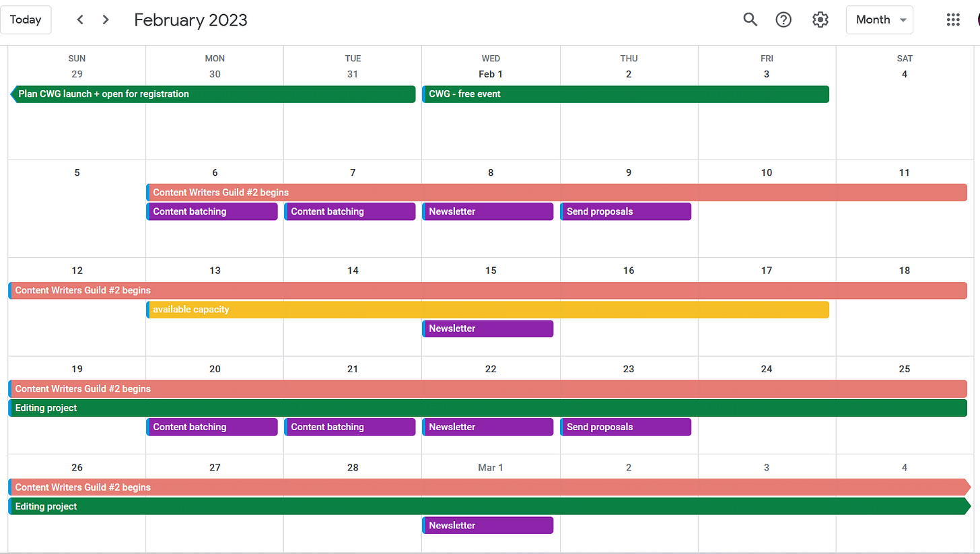980x554 pixels.
Task: Select the Mar 1 date label
Action: tap(491, 467)
